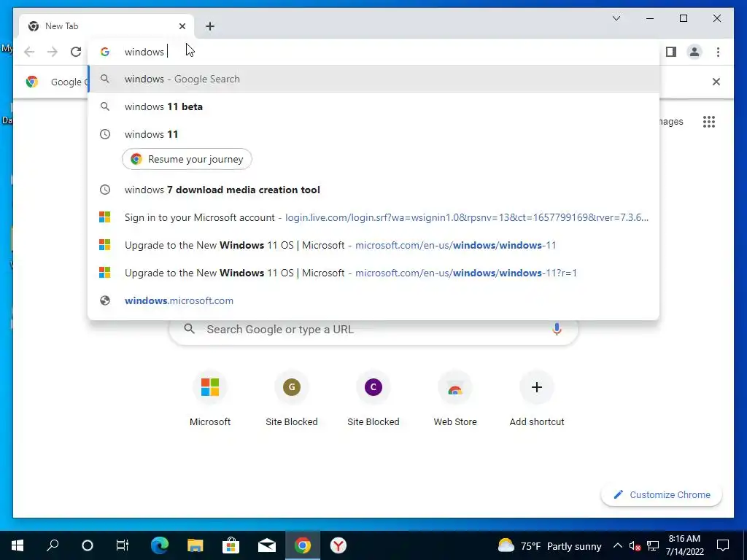Click the network tray icon
747x560 pixels.
[x=653, y=545]
